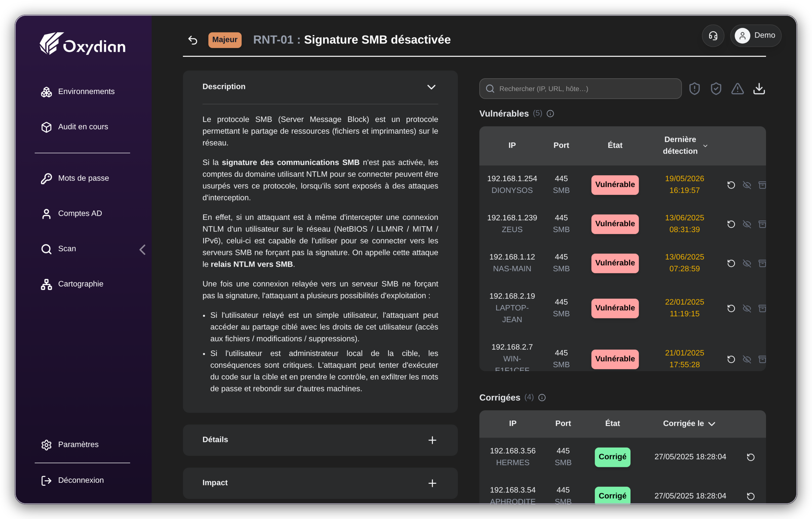812x519 pixels.
Task: Archive the 192.168.1.239 ZEUS entry
Action: pos(762,224)
